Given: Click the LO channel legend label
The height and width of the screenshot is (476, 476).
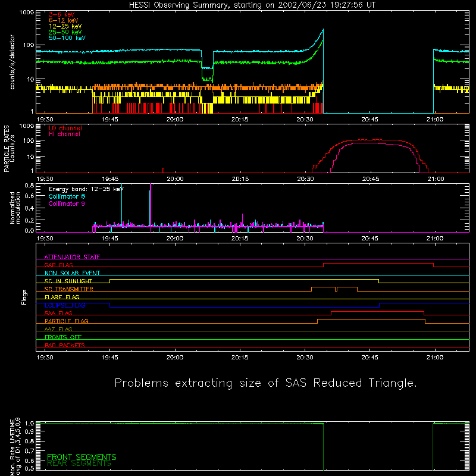Looking at the screenshot, I should tap(65, 128).
